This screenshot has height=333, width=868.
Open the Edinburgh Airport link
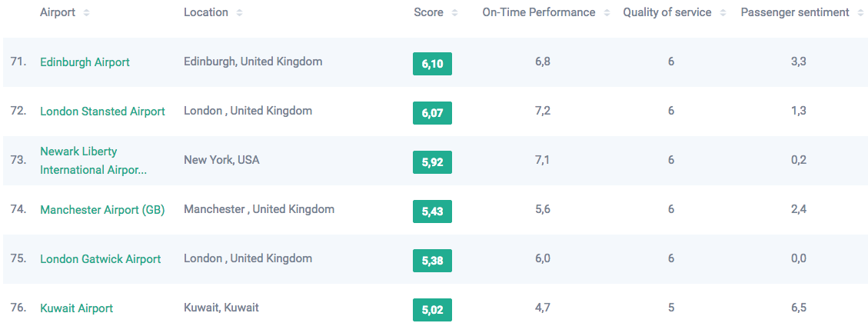[85, 62]
